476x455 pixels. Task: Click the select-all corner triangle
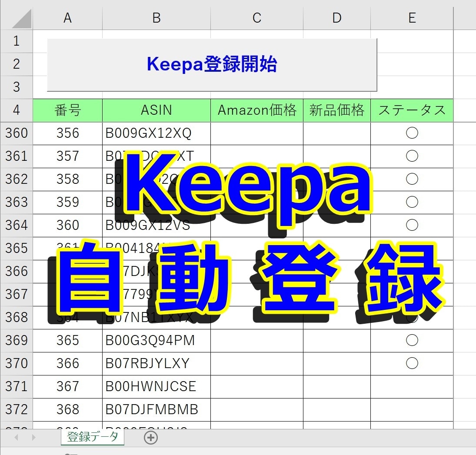[x=22, y=19]
